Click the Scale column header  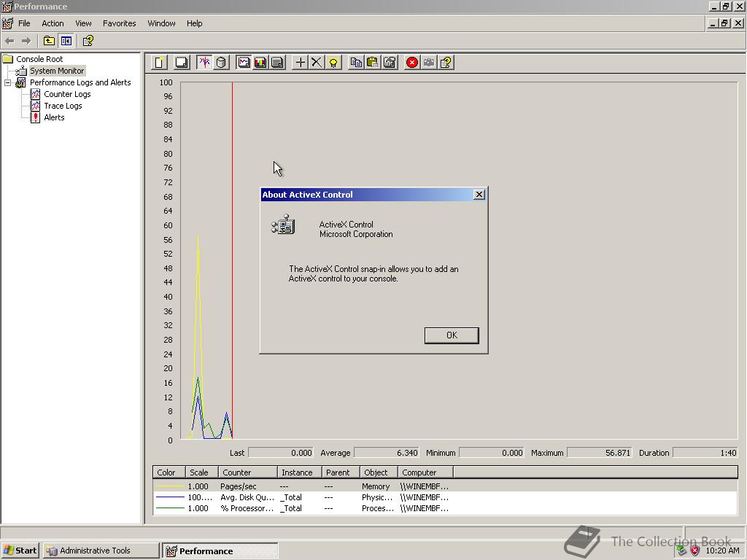pyautogui.click(x=202, y=472)
